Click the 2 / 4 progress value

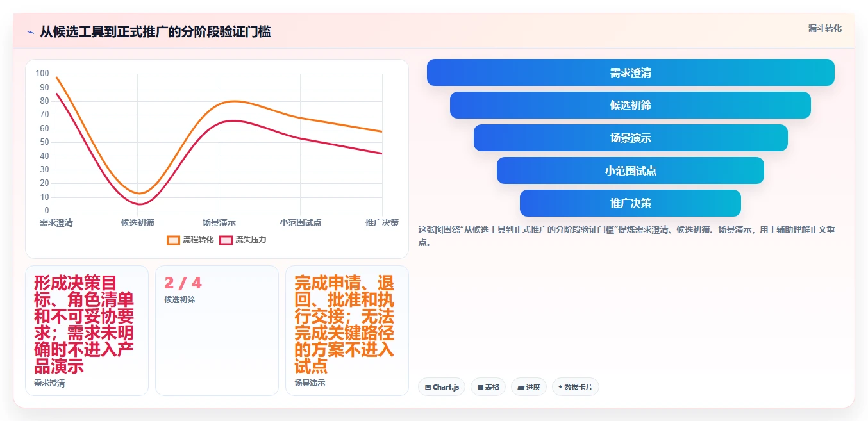pos(183,283)
